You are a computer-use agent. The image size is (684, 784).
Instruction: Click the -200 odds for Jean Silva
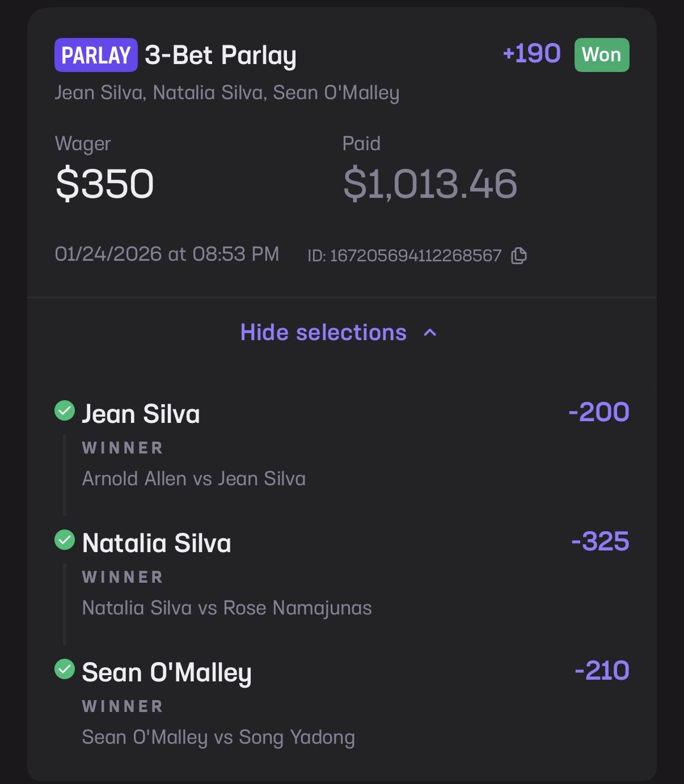(x=599, y=412)
